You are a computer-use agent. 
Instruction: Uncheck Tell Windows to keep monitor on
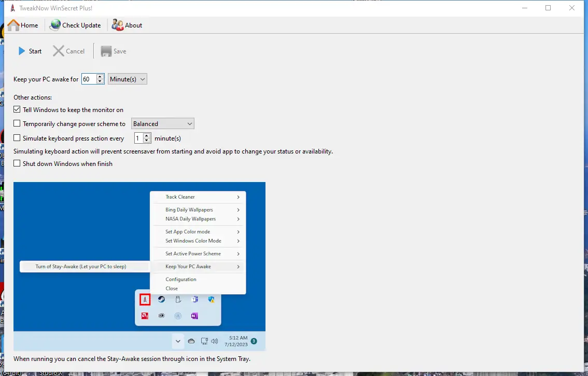[x=17, y=109]
